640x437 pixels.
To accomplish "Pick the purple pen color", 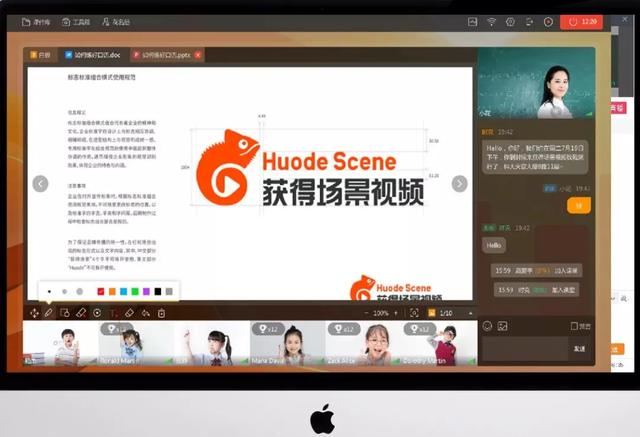I will click(x=147, y=291).
